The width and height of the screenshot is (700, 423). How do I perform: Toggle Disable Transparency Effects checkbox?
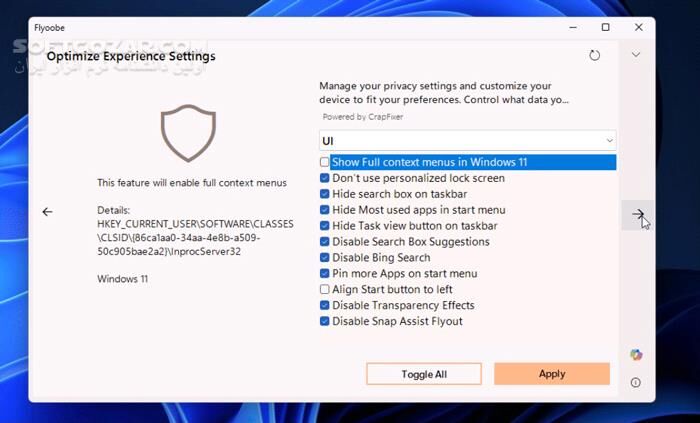[324, 306]
